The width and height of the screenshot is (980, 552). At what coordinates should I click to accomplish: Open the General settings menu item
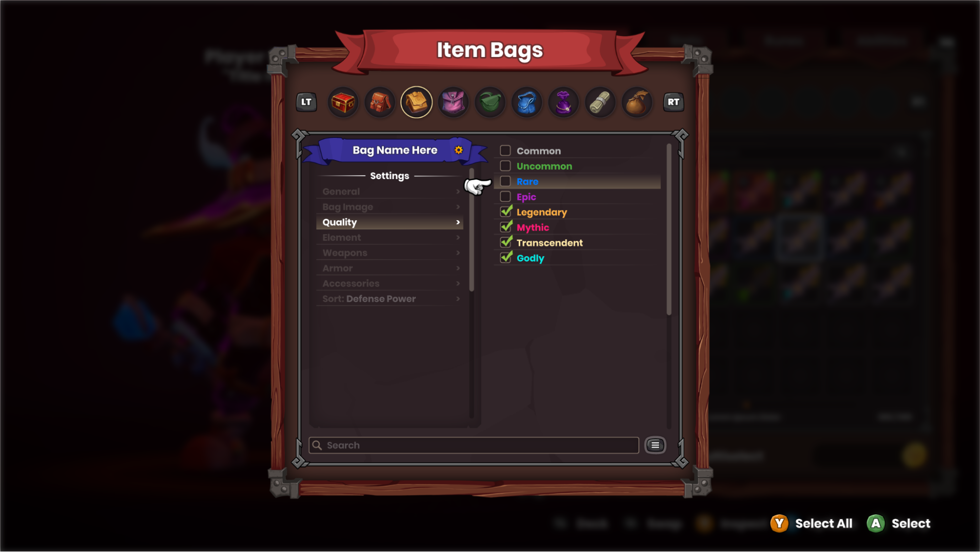click(x=390, y=191)
